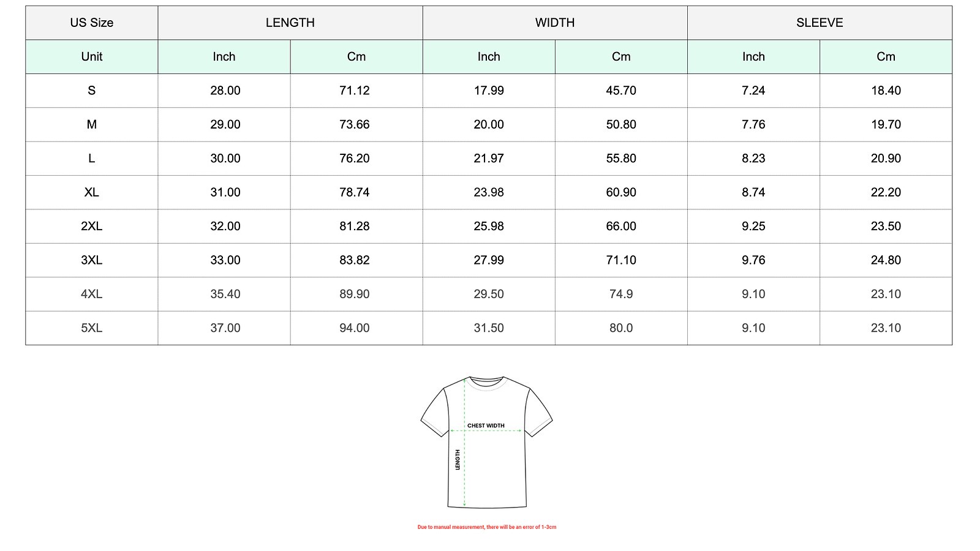Viewport: 980px width, 551px height.
Task: Click the LENGTH column header
Action: pos(290,23)
